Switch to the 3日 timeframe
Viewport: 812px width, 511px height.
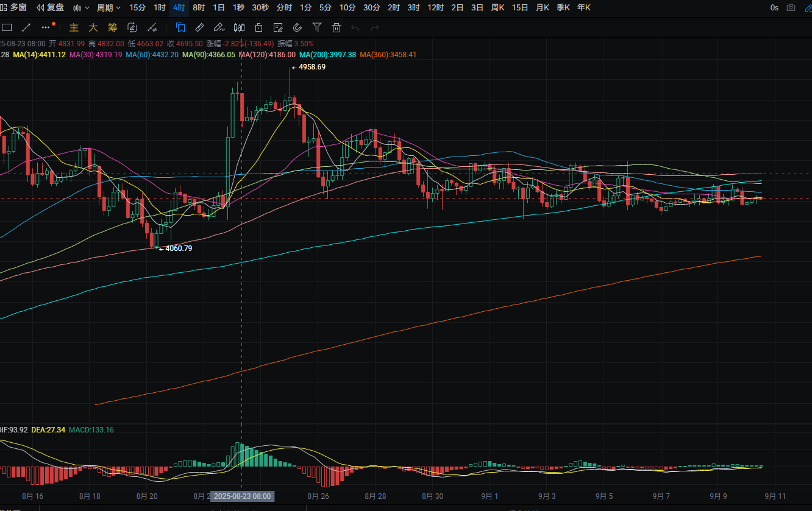[477, 8]
